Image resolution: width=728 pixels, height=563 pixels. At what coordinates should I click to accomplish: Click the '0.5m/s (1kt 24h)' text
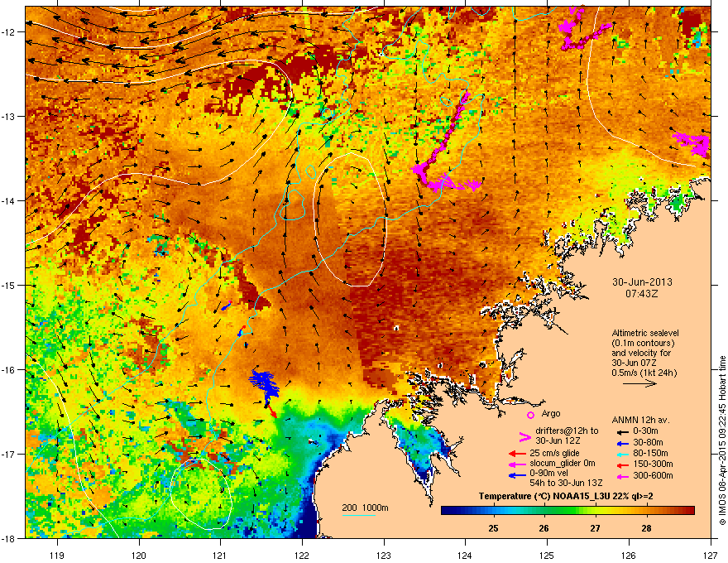[644, 373]
